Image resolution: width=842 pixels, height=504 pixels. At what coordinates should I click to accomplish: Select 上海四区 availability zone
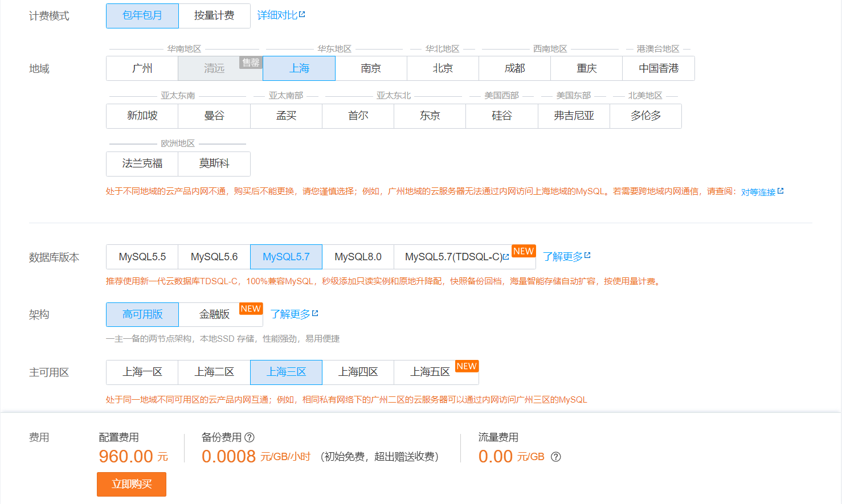(358, 372)
